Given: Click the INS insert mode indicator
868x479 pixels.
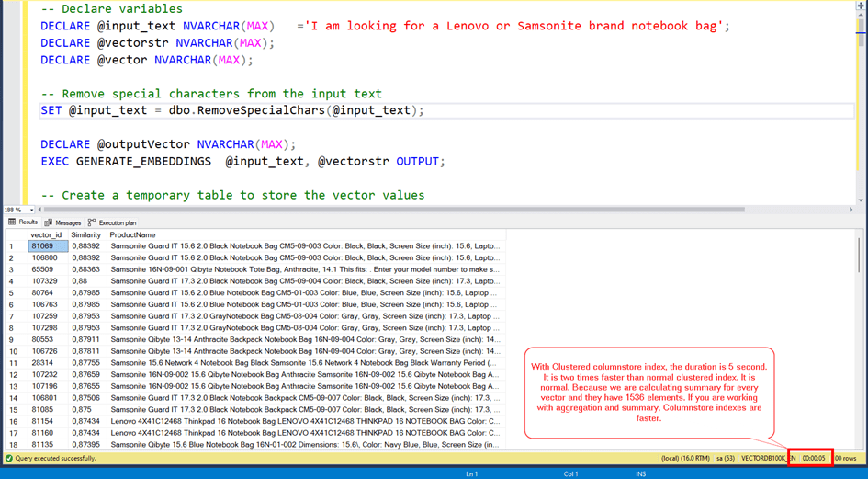Looking at the screenshot, I should click(639, 474).
